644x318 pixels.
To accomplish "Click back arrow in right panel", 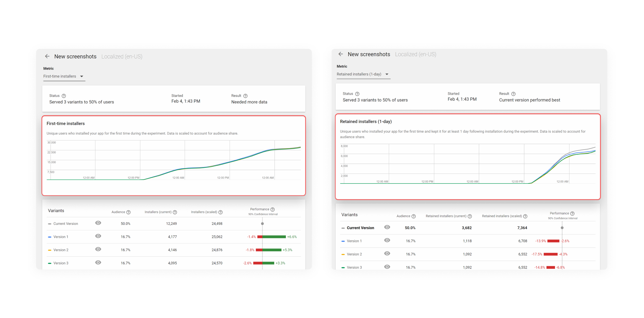I will tap(341, 54).
